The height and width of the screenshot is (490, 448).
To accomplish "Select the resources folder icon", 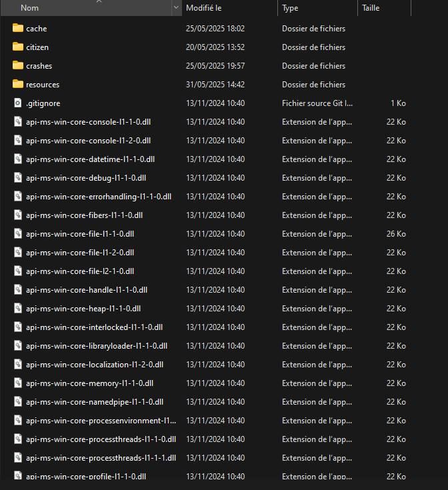I will tap(17, 85).
